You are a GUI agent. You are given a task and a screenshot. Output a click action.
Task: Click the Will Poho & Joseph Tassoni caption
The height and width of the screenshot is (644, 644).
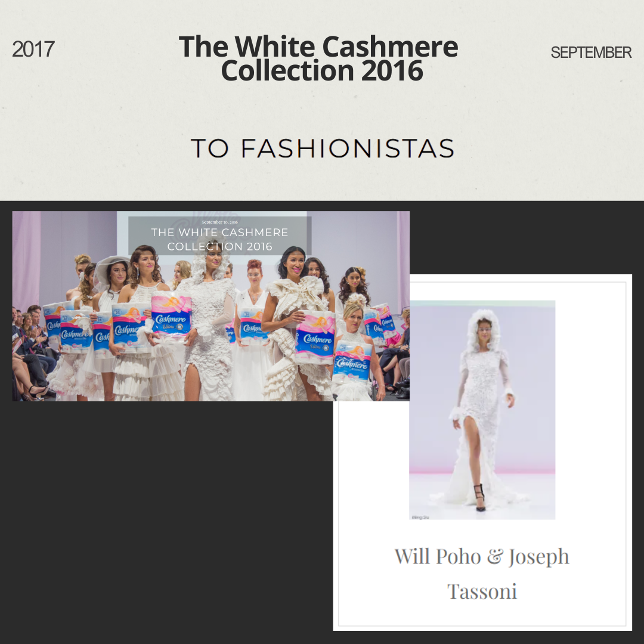[482, 574]
